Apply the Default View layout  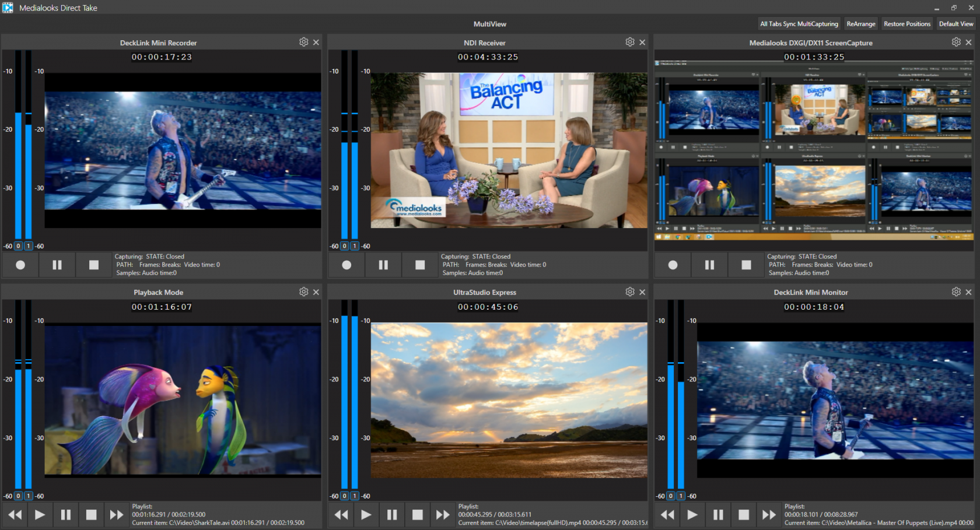tap(956, 24)
